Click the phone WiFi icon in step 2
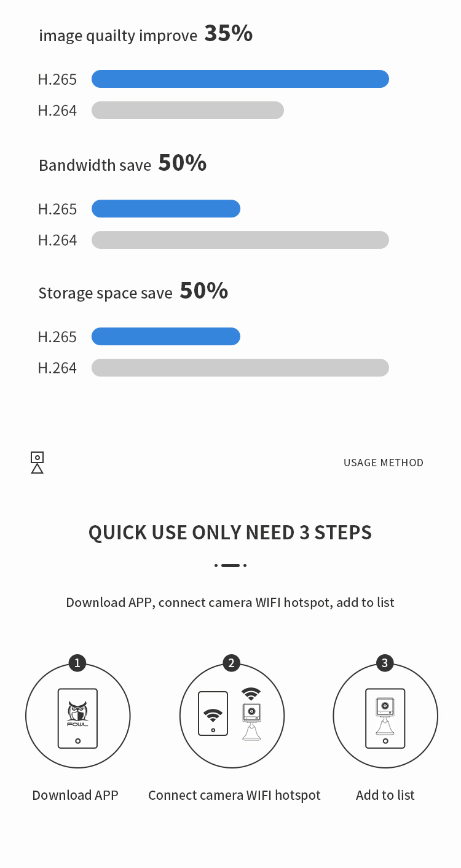This screenshot has height=868, width=461. [213, 713]
